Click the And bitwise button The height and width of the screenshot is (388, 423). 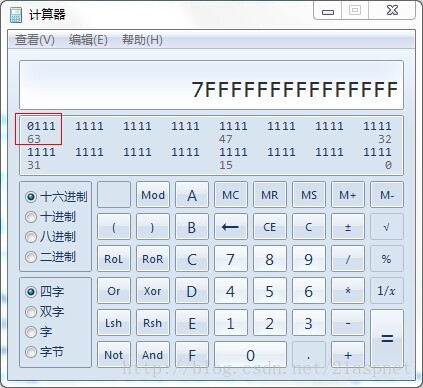[x=153, y=355]
